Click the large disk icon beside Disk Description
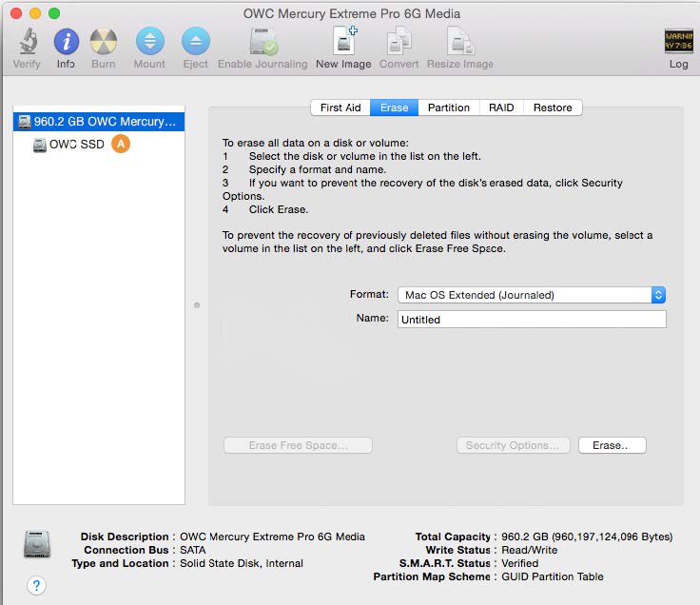The width and height of the screenshot is (700, 605). [36, 544]
